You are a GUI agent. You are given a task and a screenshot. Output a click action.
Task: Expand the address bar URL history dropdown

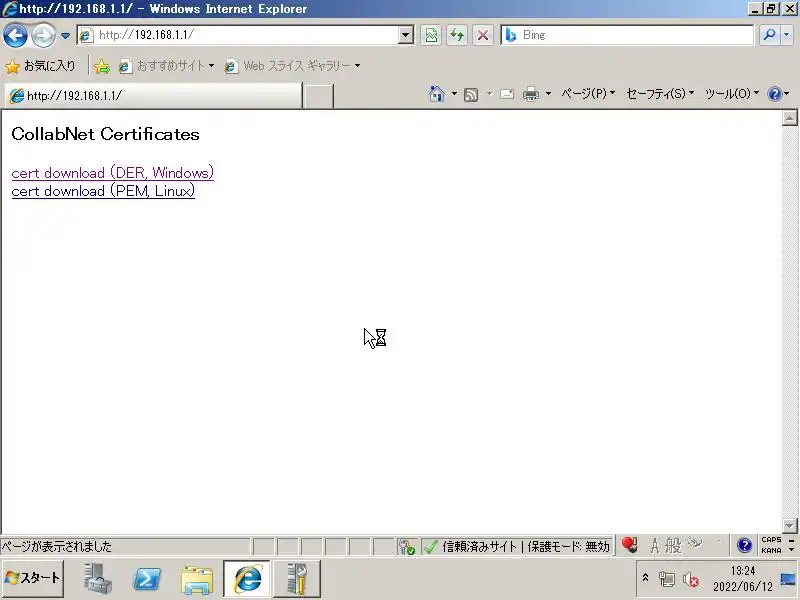(x=406, y=35)
